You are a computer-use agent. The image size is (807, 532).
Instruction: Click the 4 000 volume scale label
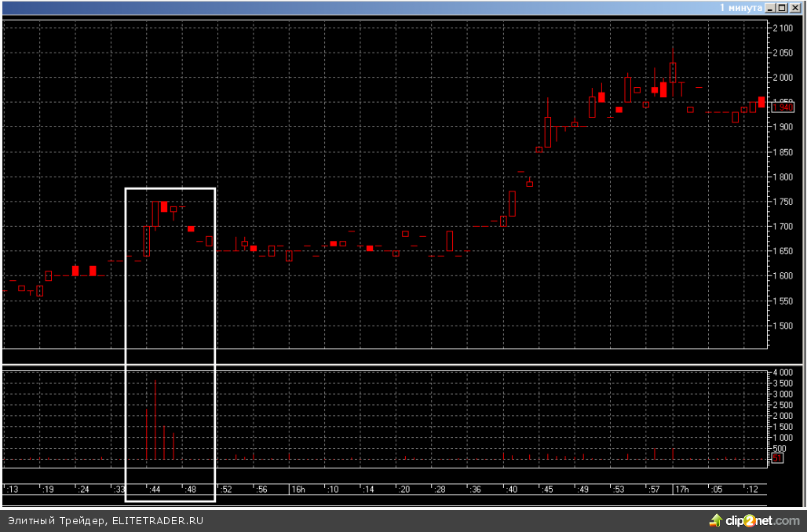784,372
